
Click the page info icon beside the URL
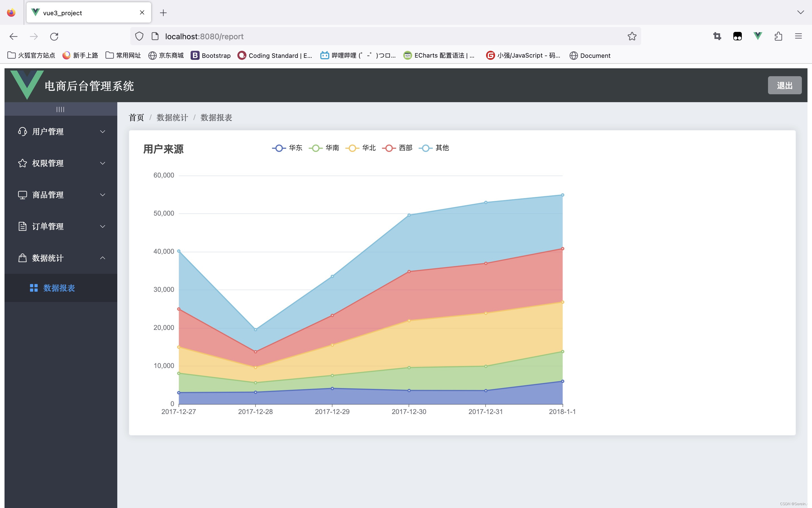155,36
